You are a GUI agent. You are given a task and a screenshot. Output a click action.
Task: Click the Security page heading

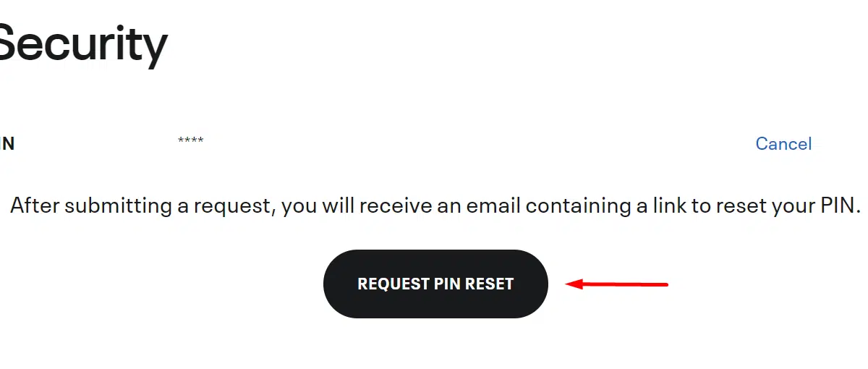[x=82, y=45]
